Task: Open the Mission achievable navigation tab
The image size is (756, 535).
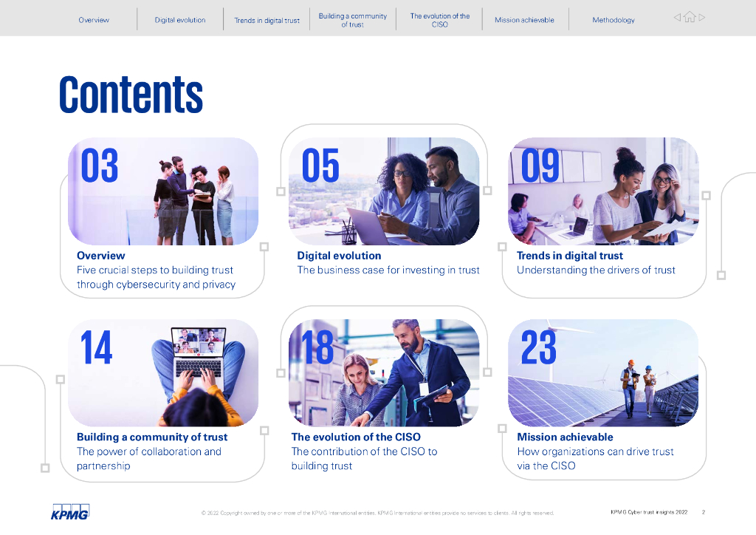Action: pos(524,20)
